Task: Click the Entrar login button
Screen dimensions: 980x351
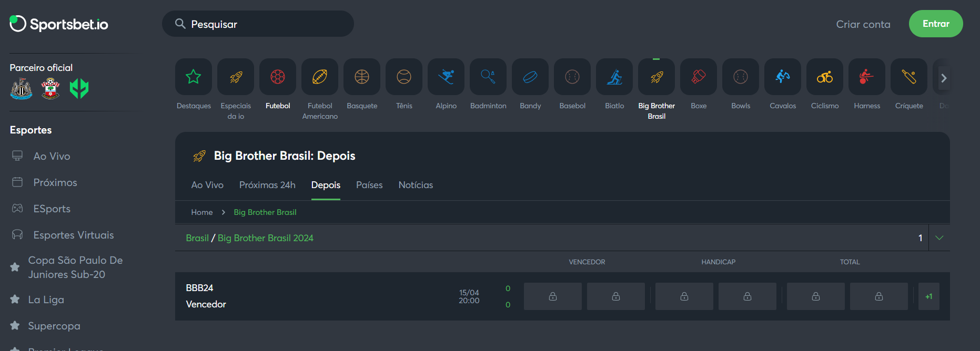Action: click(936, 24)
